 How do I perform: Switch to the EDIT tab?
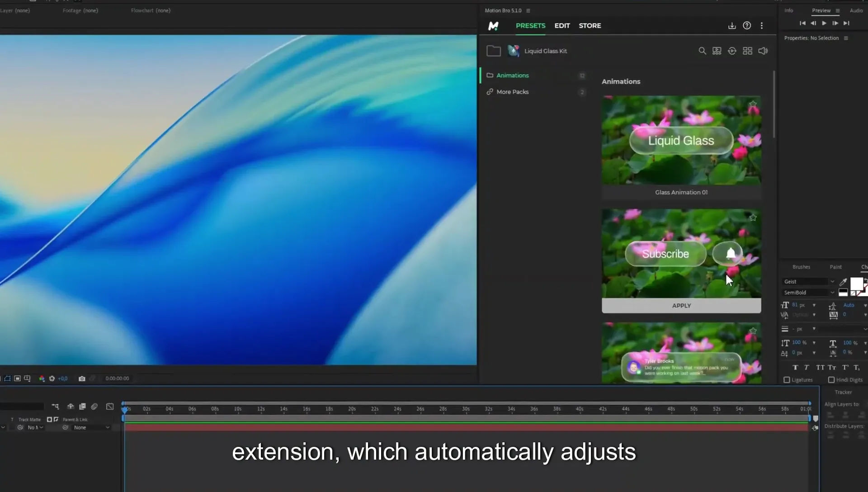[x=562, y=26]
